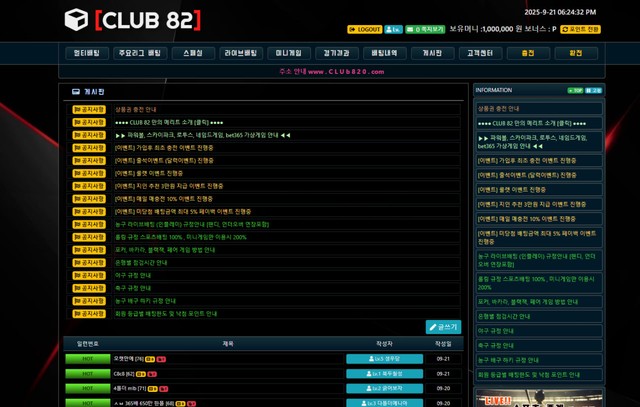Open the 상품권 충전 안내 notice in board
Screen dimensions: 640x407
pyautogui.click(x=135, y=108)
